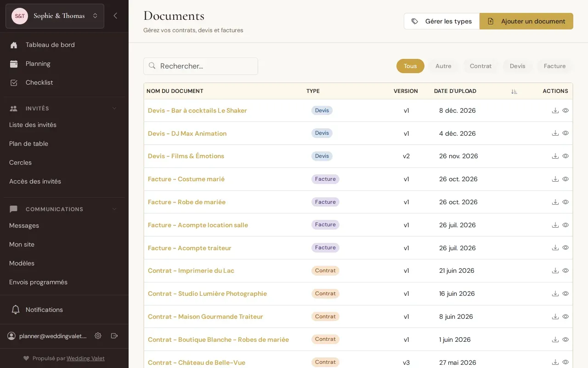Collapse the sidebar with the arrow icon
Viewport: 588px width, 368px height.
115,16
